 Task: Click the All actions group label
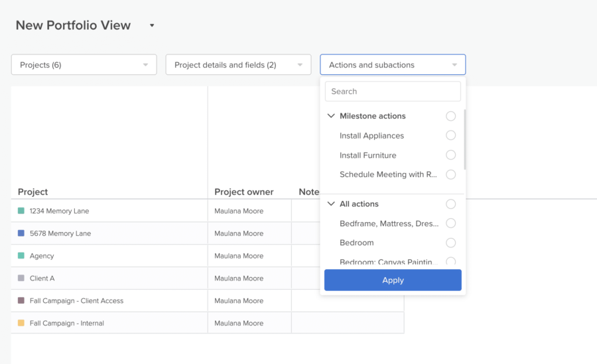point(359,204)
